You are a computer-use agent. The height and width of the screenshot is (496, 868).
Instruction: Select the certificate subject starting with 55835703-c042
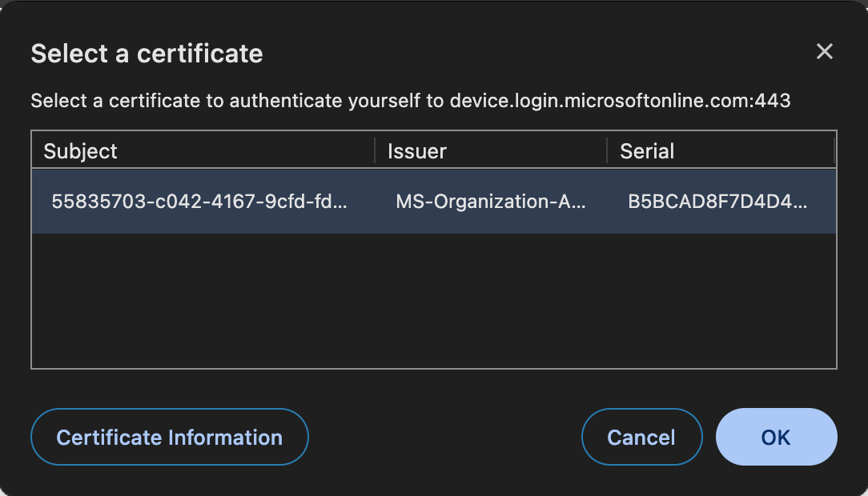click(199, 202)
